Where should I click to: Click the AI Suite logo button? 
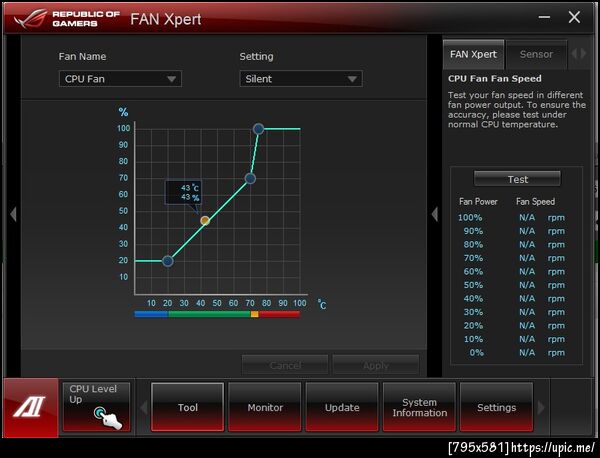click(x=31, y=407)
